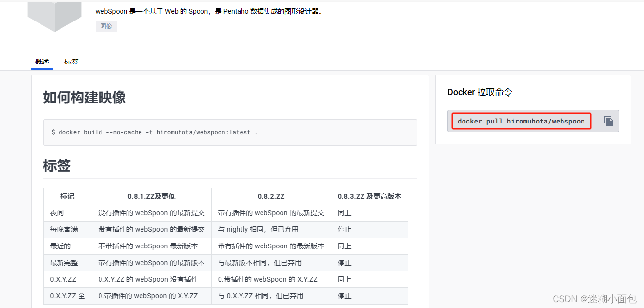This screenshot has height=308, width=644.
Task: Click 同上 in the 最近的 row
Action: click(x=369, y=246)
